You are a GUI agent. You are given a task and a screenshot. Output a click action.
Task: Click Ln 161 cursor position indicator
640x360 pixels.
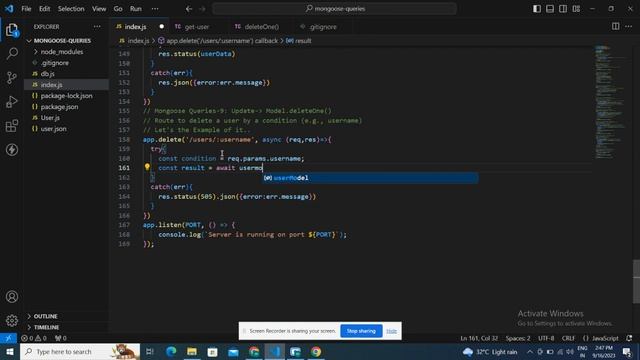tap(479, 338)
